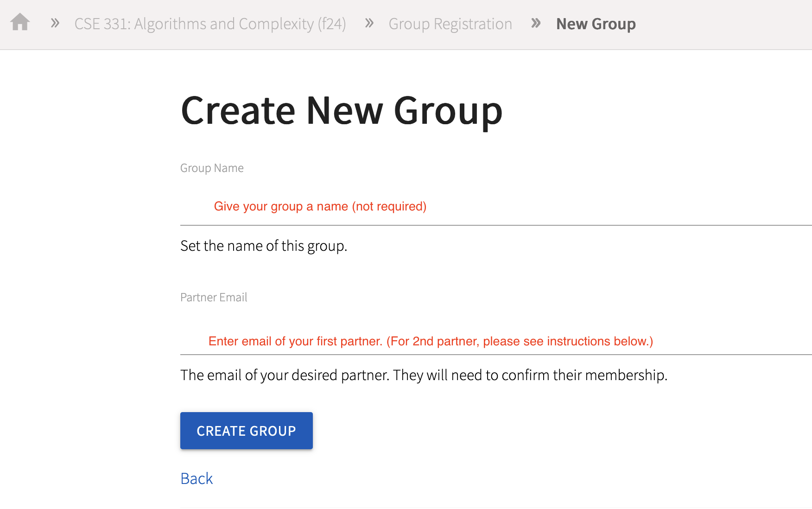Click the 'Enter email of your first partner' placeholder
The image size is (812, 509).
(431, 341)
